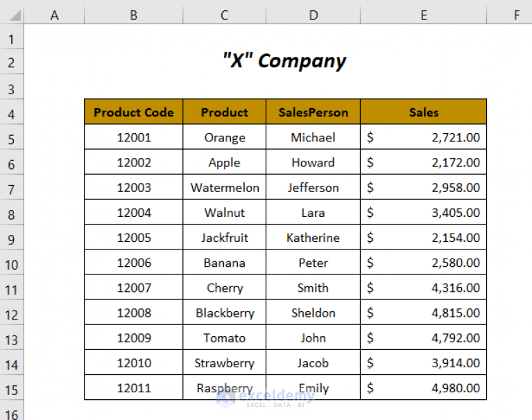Select column F header
This screenshot has height=420, width=532.
click(510, 15)
